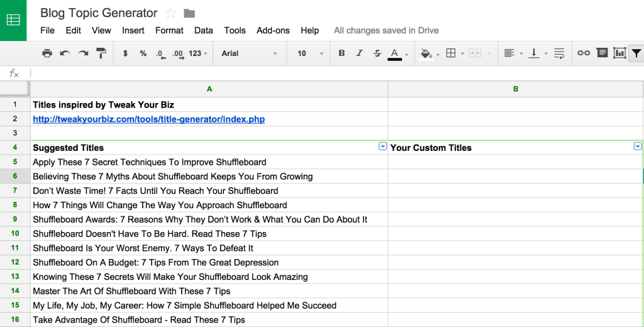This screenshot has width=644, height=327.
Task: Open the Edit menu
Action: (x=73, y=30)
